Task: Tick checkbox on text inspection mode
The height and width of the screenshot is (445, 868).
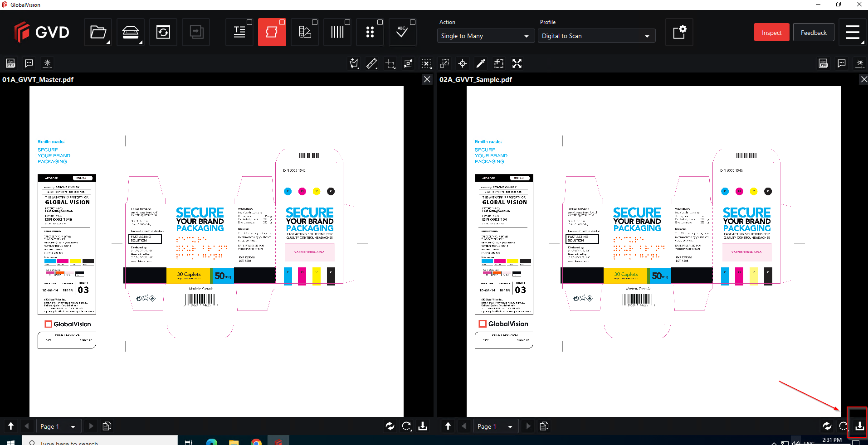Action: click(249, 22)
